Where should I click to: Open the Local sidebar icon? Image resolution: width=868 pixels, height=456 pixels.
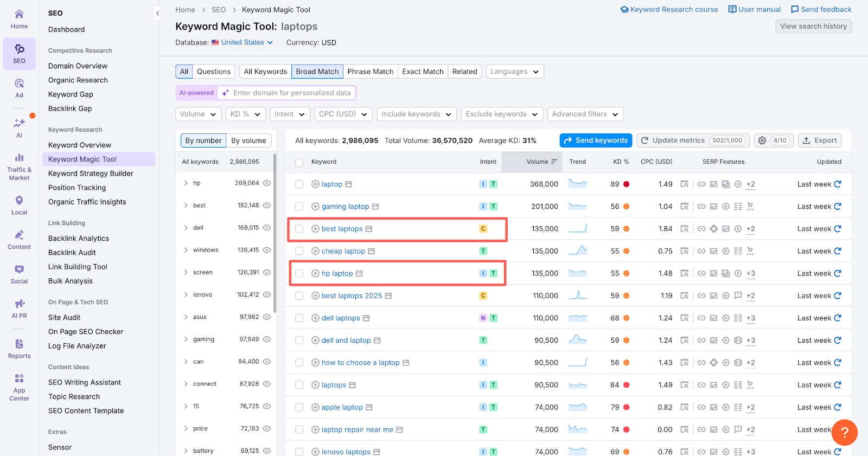point(19,205)
